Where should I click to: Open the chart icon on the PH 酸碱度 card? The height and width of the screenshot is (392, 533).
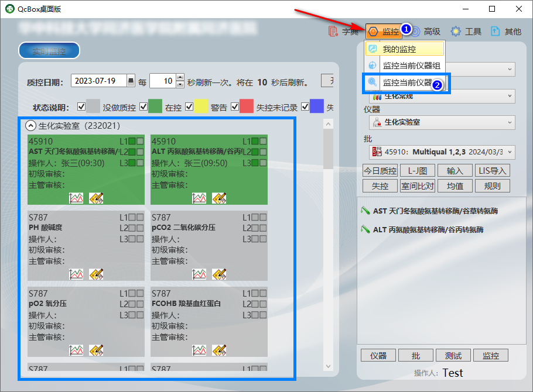click(76, 274)
